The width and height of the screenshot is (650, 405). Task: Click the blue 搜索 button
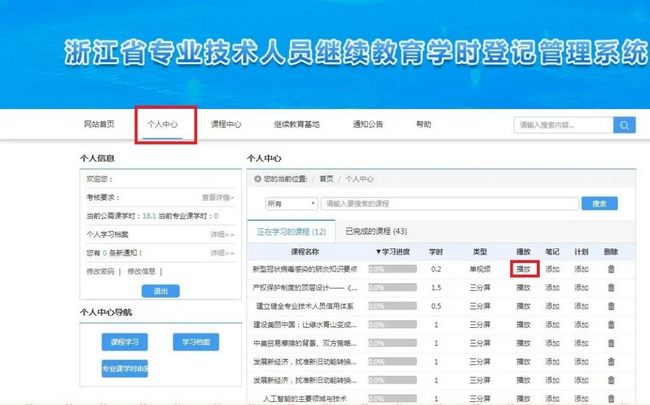pyautogui.click(x=598, y=204)
